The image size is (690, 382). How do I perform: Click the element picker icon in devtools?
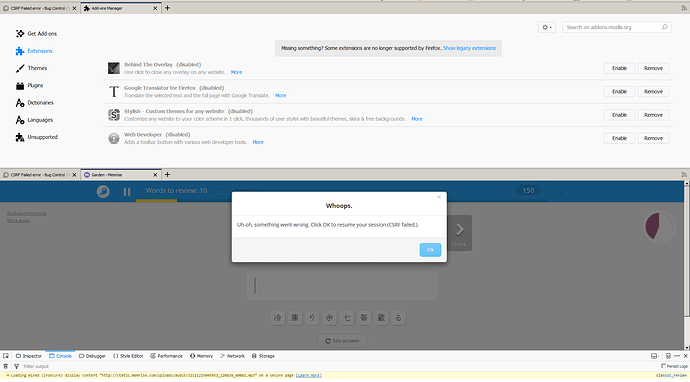6,356
